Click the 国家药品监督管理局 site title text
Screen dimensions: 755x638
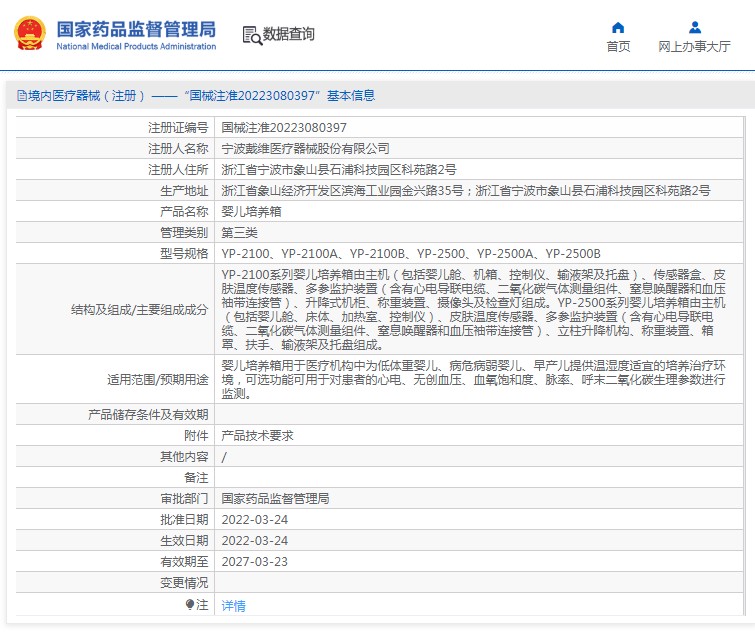pyautogui.click(x=135, y=28)
